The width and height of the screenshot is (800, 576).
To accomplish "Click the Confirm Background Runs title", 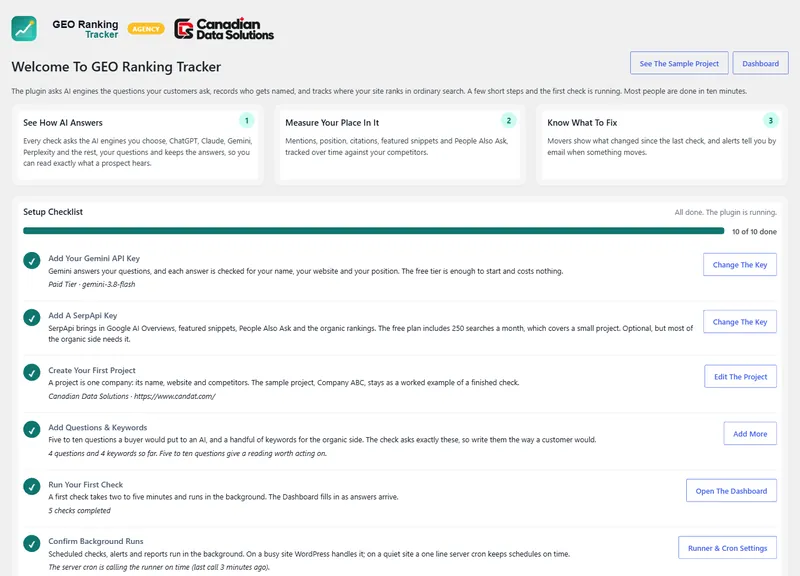I will click(96, 541).
